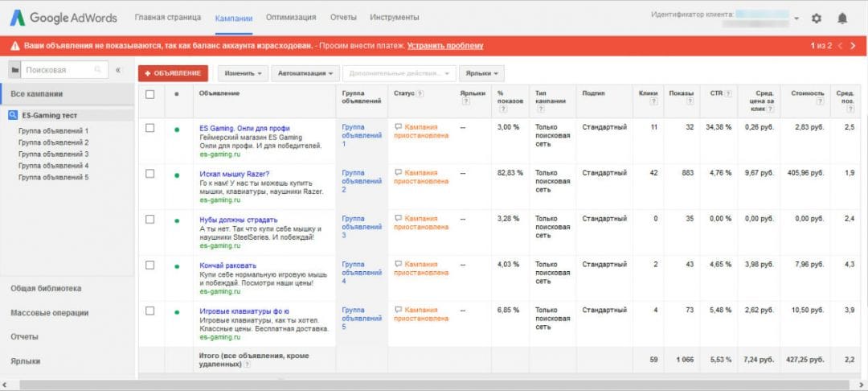868x391 pixels.
Task: Collapse the left sidebar with double chevron
Action: pyautogui.click(x=118, y=70)
